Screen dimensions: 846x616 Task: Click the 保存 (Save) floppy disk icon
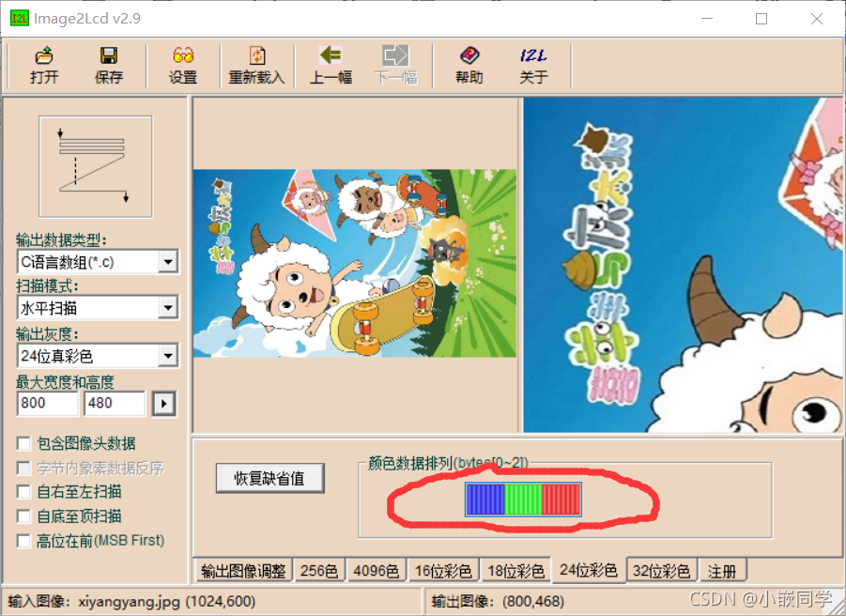108,55
